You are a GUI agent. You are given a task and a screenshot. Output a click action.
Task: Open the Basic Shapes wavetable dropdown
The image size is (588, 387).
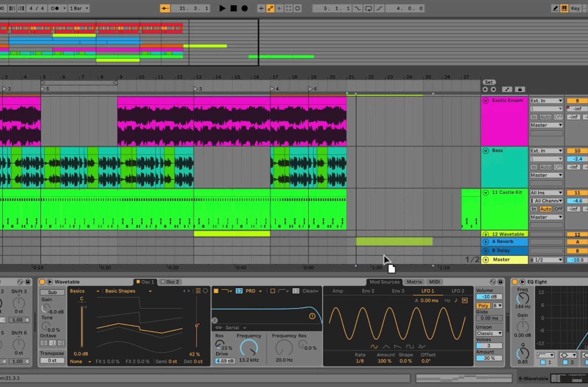tap(128, 291)
